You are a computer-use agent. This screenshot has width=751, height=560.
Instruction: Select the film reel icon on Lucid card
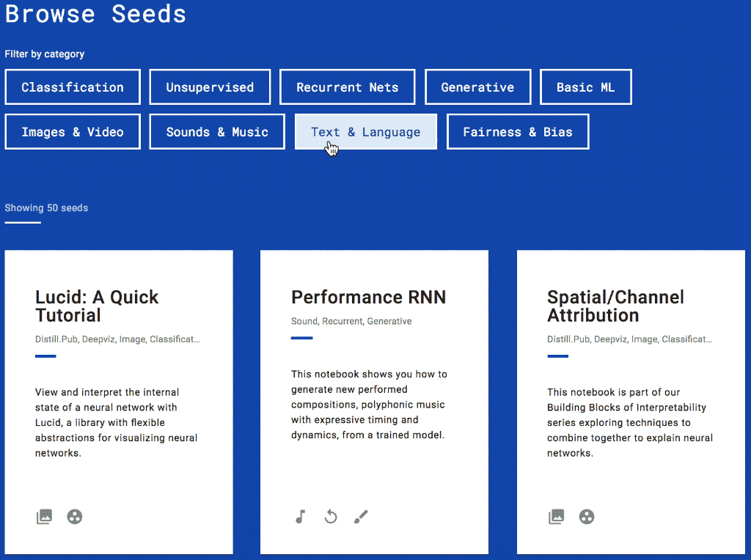[x=75, y=517]
